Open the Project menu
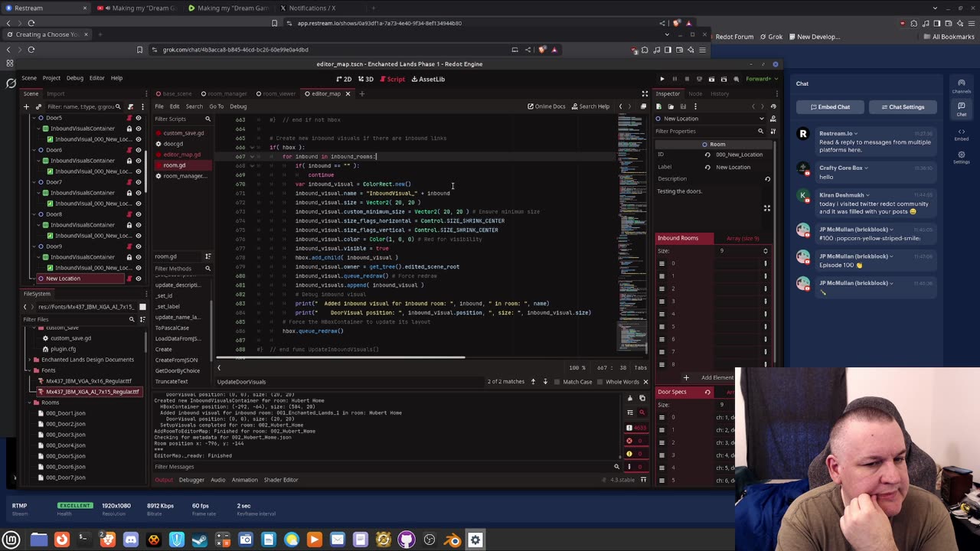980x551 pixels. click(51, 77)
